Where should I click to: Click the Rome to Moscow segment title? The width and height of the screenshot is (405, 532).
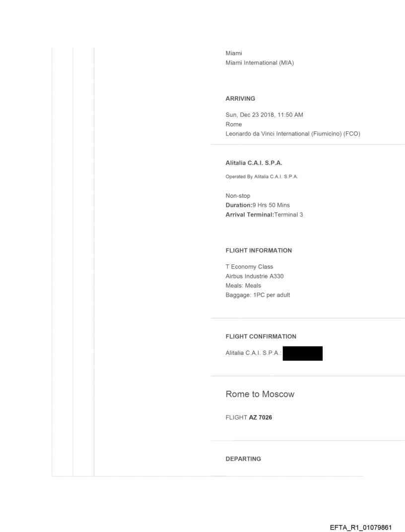tap(260, 394)
